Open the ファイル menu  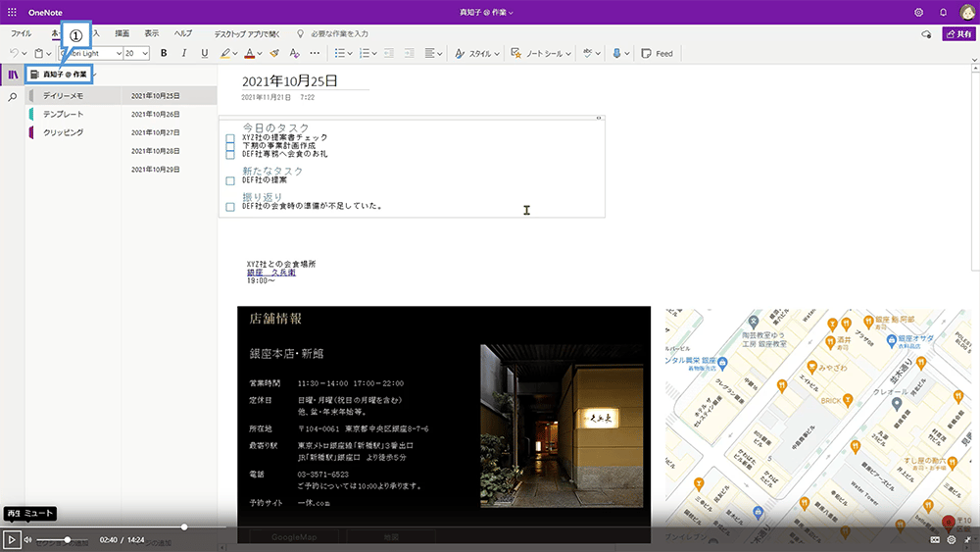[x=21, y=33]
